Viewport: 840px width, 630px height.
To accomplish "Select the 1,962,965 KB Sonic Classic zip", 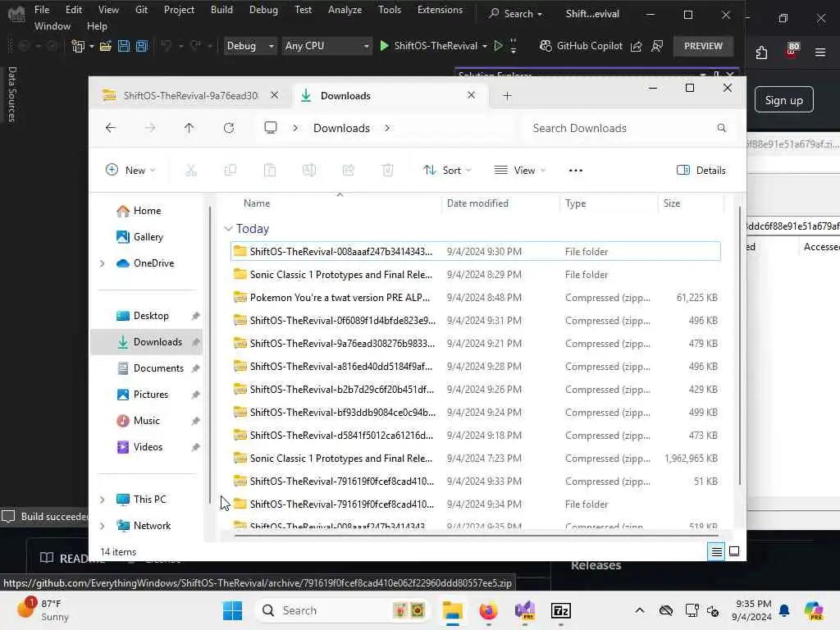I will [475, 458].
